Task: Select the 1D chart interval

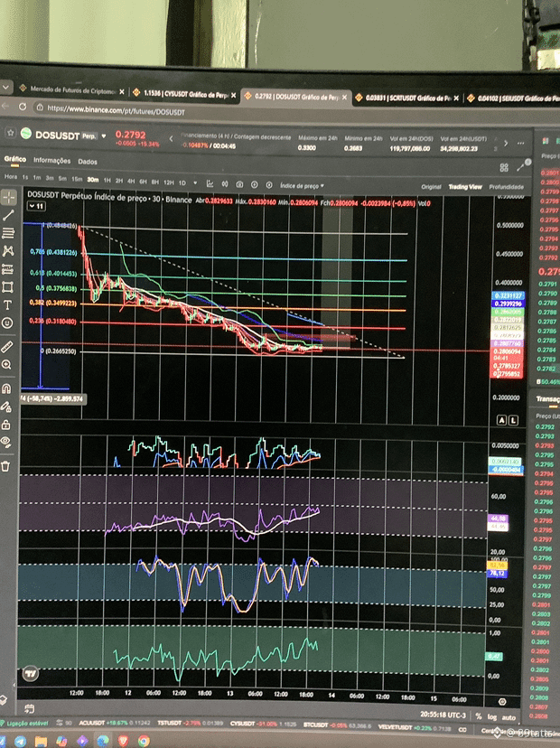Action: tap(182, 182)
